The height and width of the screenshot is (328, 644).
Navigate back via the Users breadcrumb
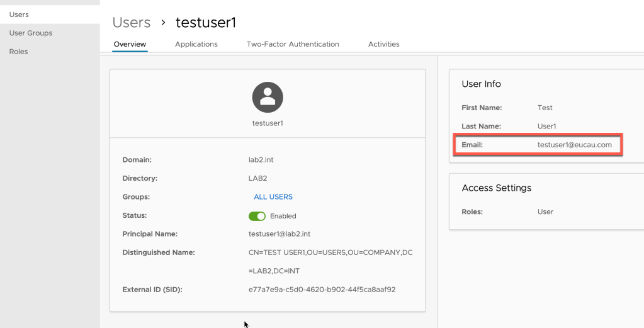pos(132,23)
